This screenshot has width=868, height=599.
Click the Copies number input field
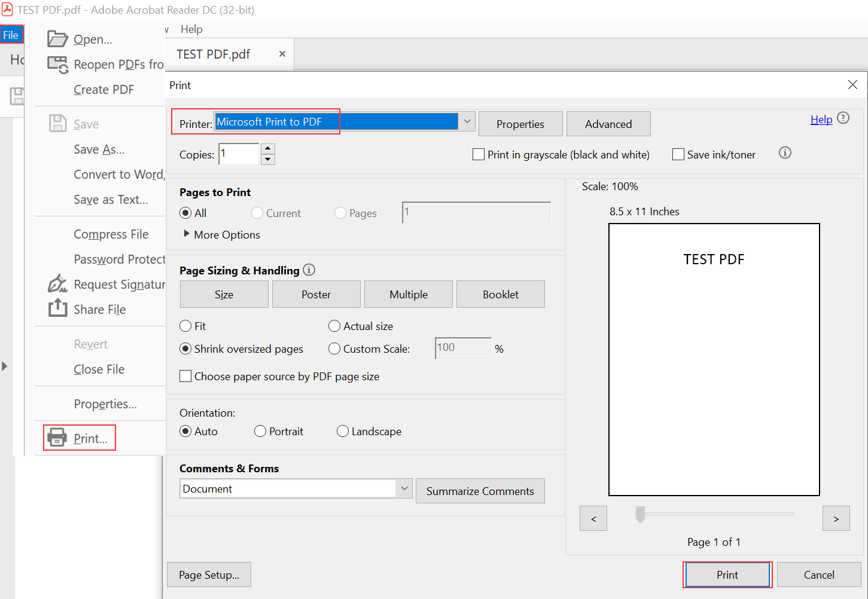[239, 154]
